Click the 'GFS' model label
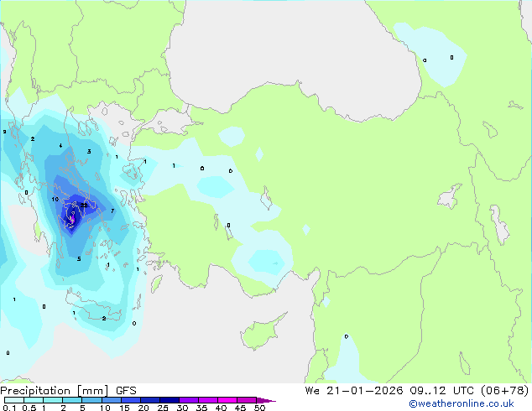Screen dimensions: 532x411 [x=126, y=391]
